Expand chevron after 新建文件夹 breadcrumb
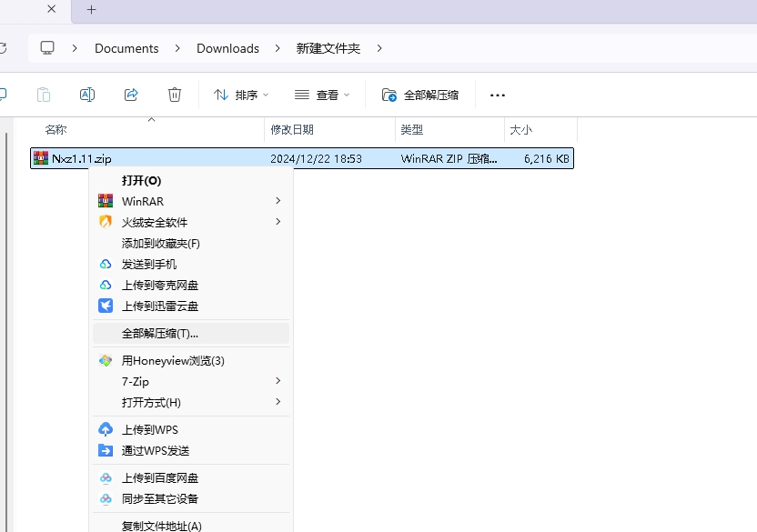 point(379,48)
